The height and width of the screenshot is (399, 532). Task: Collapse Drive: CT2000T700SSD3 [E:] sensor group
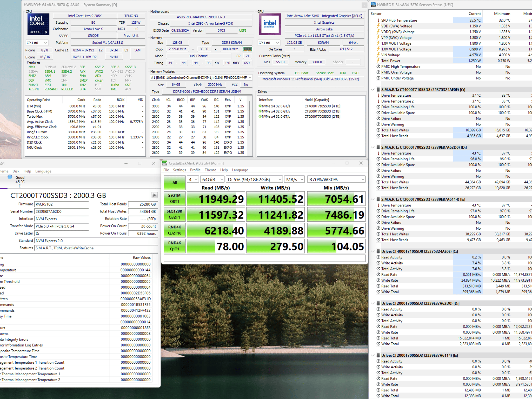tap(373, 355)
